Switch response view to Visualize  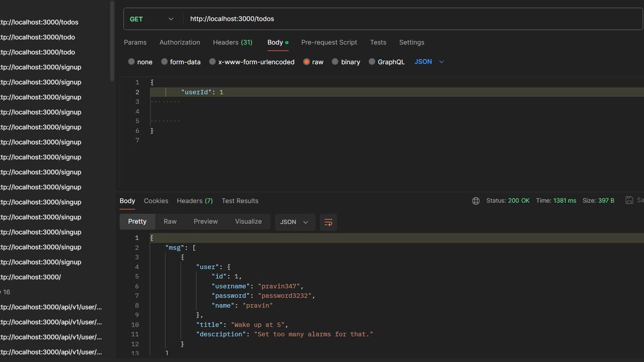click(x=248, y=221)
